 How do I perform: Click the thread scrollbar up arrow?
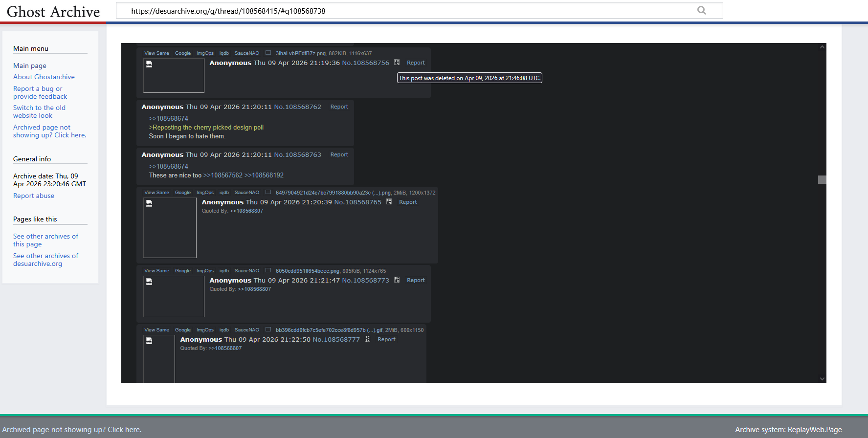(822, 47)
